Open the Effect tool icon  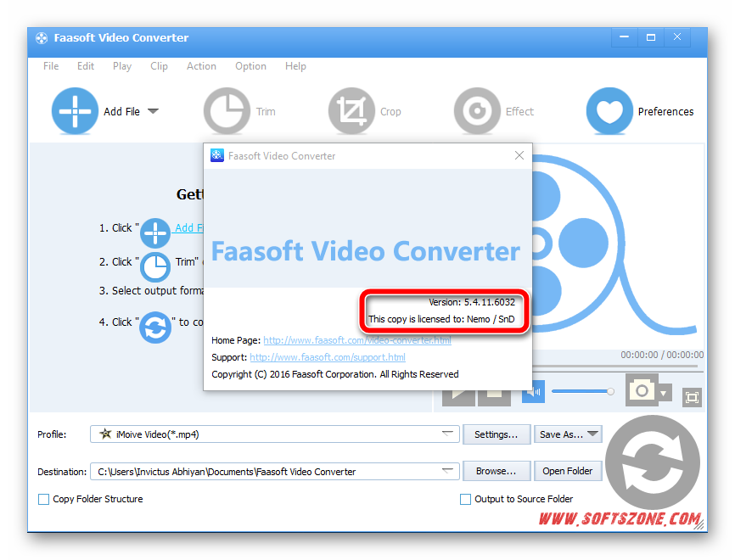click(x=477, y=111)
